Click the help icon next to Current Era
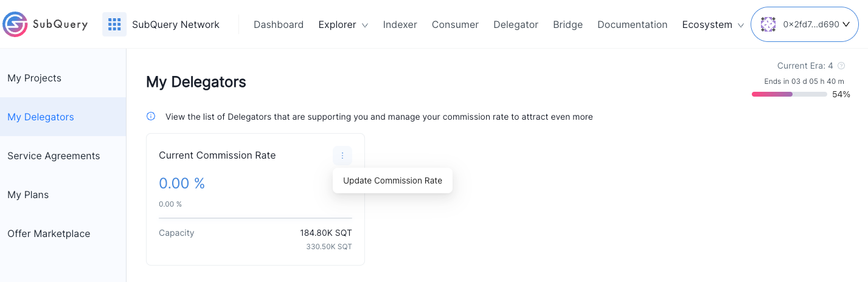868x282 pixels. (x=841, y=66)
